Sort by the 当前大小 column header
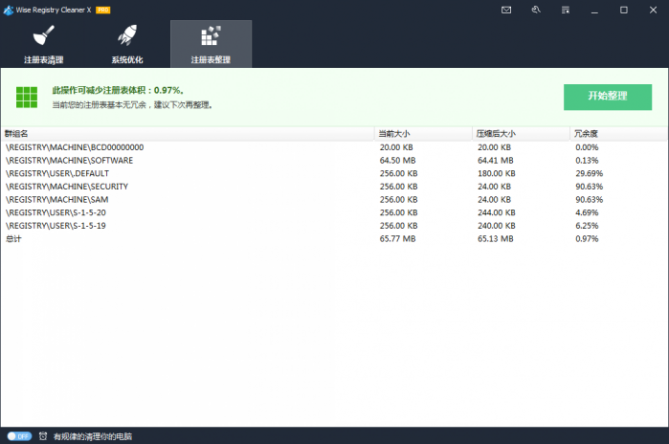 pyautogui.click(x=423, y=133)
